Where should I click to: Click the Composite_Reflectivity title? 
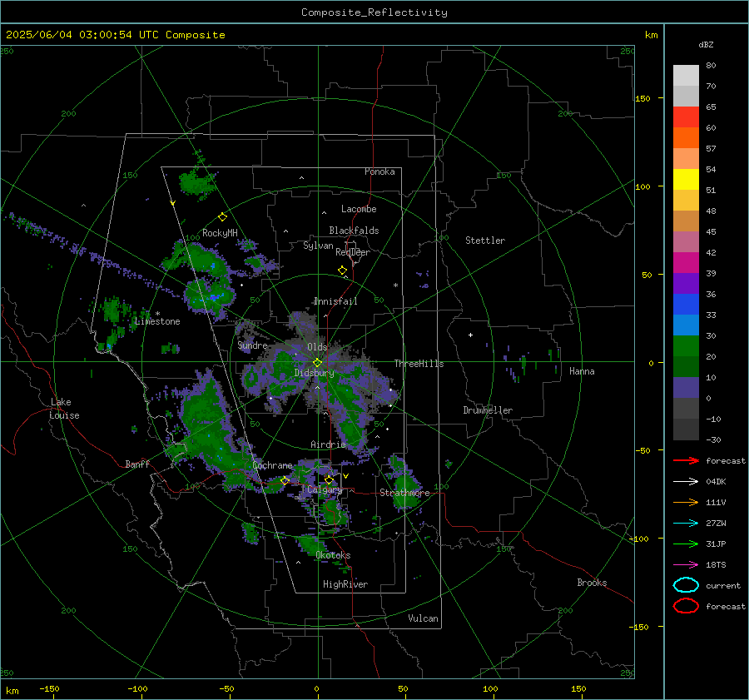[x=374, y=12]
